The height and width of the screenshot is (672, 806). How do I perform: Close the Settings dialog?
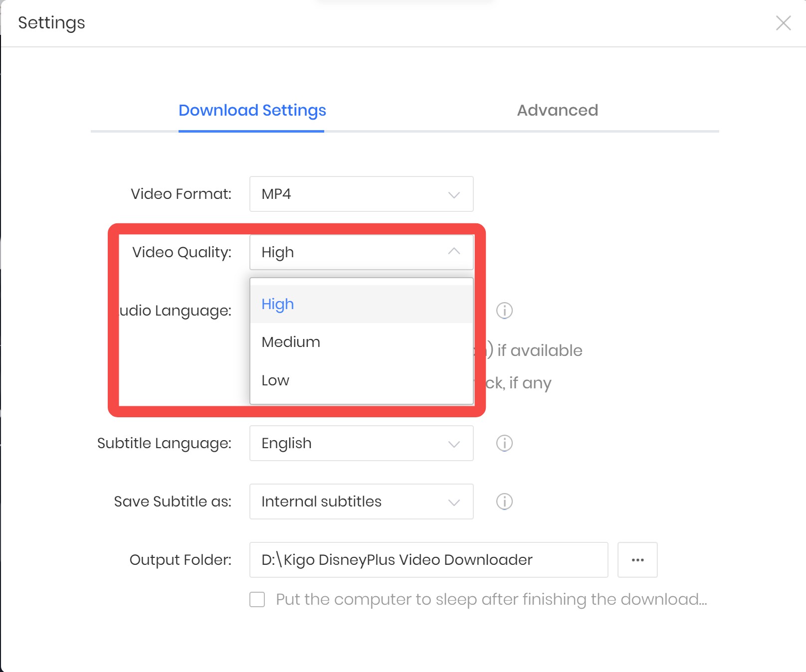[783, 23]
